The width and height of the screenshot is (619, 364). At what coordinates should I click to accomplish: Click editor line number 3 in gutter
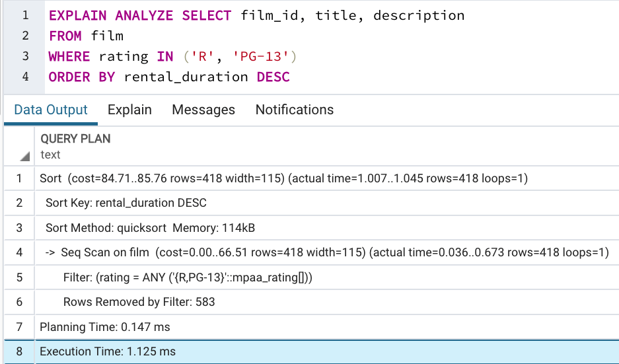(x=25, y=56)
